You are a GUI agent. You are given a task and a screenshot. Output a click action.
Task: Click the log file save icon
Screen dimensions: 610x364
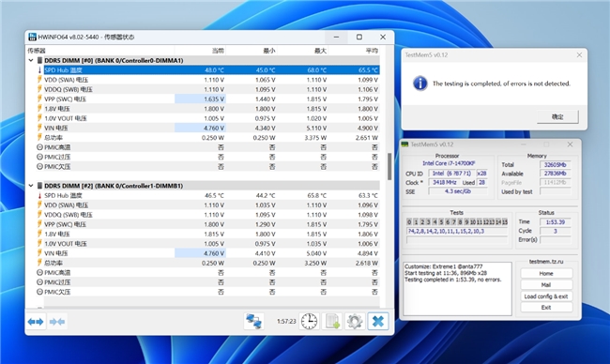point(332,322)
